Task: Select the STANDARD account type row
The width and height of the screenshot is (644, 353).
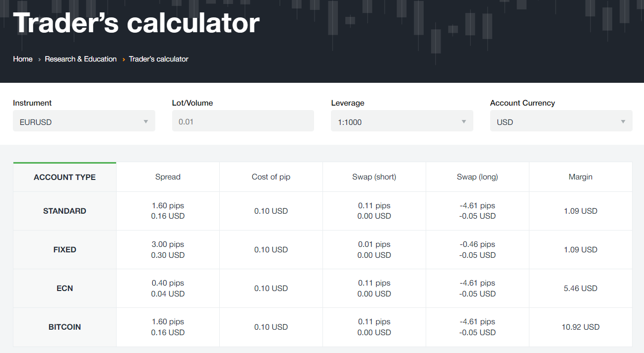Action: pos(64,211)
